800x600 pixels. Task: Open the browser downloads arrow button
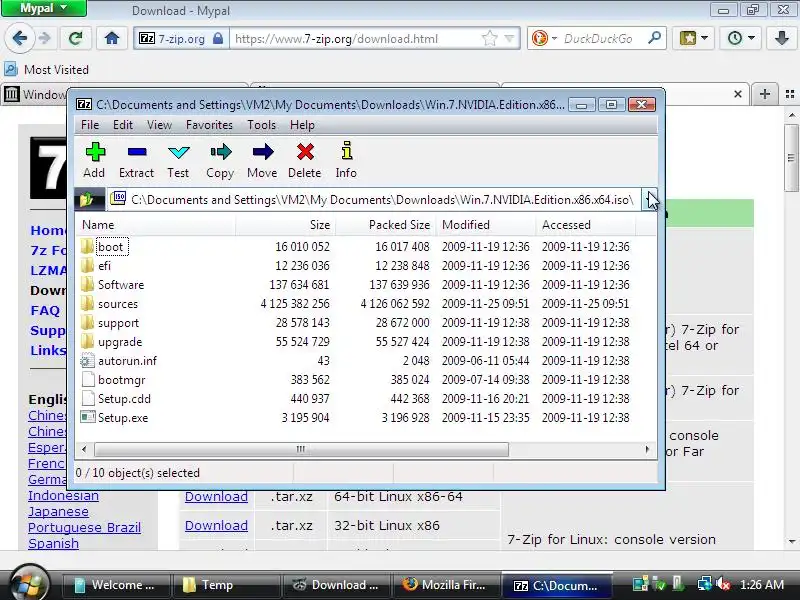[x=781, y=38]
